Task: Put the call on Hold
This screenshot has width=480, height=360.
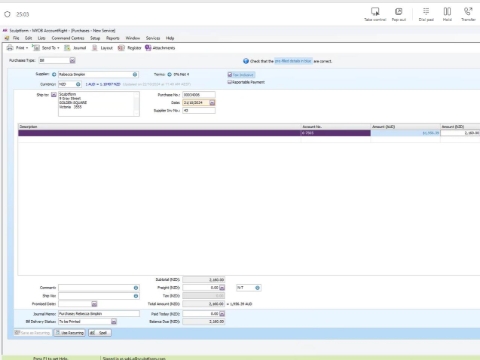Action: 447,14
